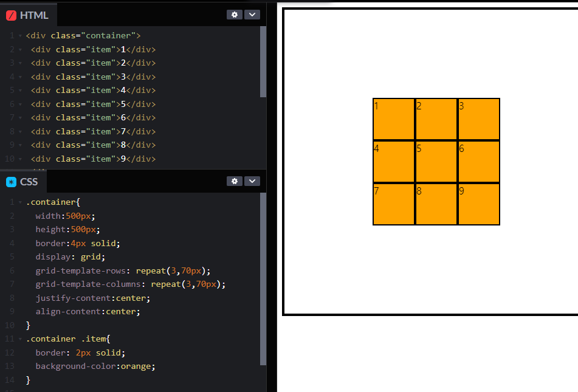Expand HTML editor dropdown chevron
Image resolution: width=578 pixels, height=392 pixels.
point(252,15)
